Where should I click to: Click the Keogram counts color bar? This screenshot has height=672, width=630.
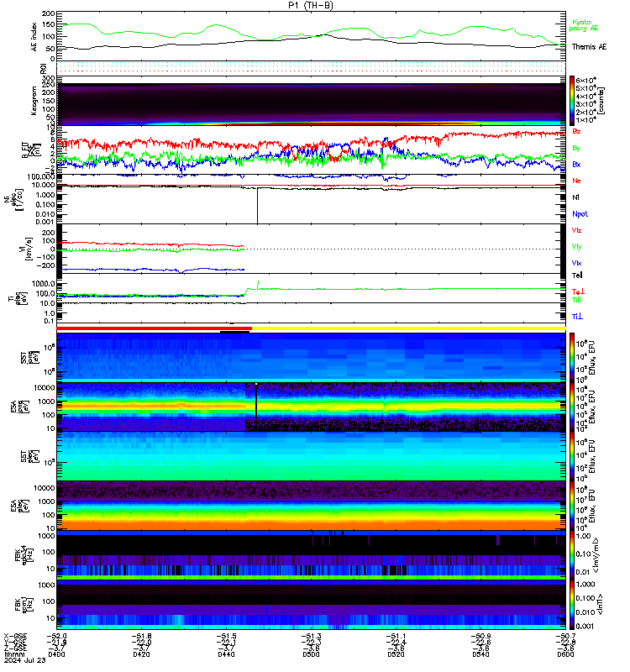(x=572, y=101)
